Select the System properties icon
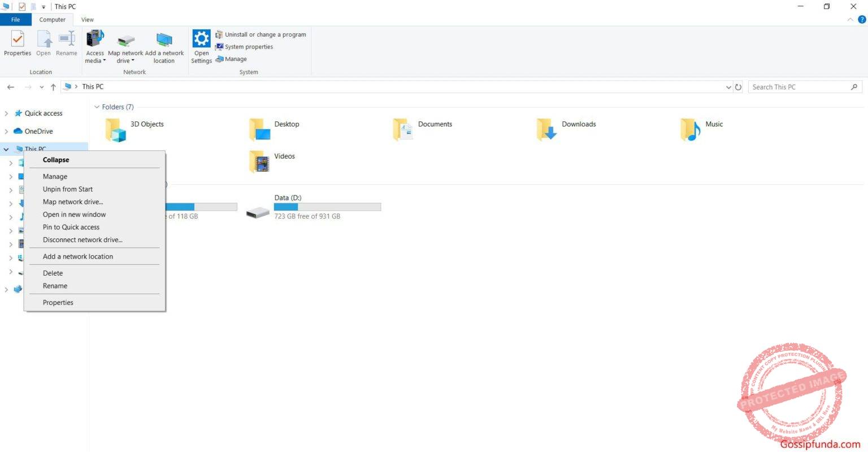The width and height of the screenshot is (868, 454). tap(219, 46)
